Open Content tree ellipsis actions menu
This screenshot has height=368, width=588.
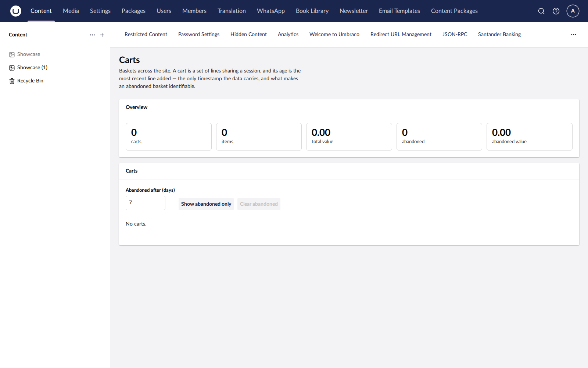92,35
